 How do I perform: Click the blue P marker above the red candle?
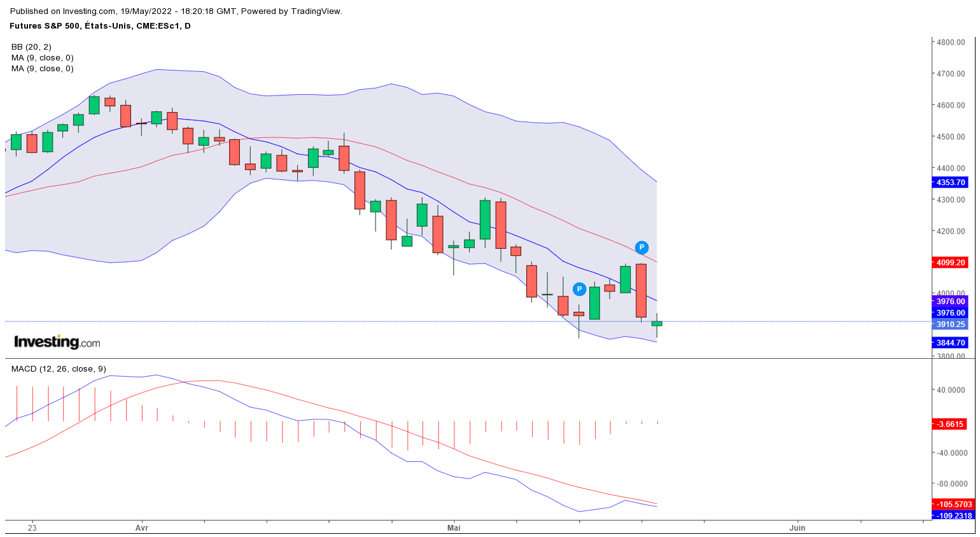pos(641,248)
